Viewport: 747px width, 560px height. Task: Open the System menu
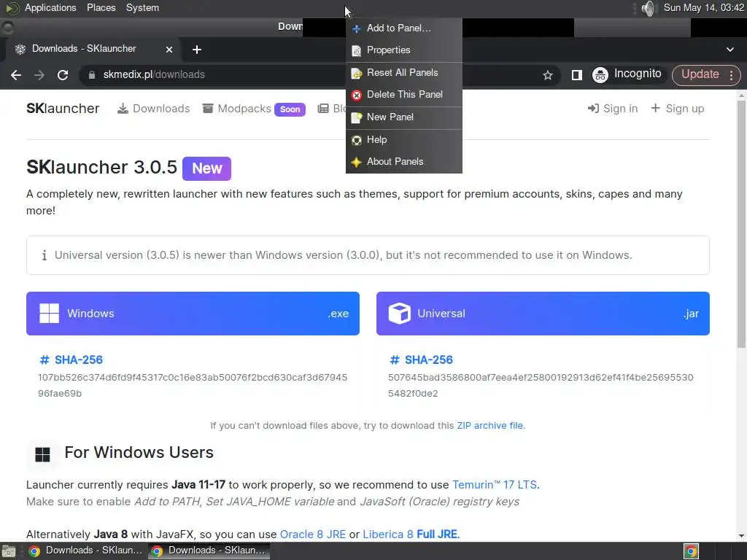point(142,7)
